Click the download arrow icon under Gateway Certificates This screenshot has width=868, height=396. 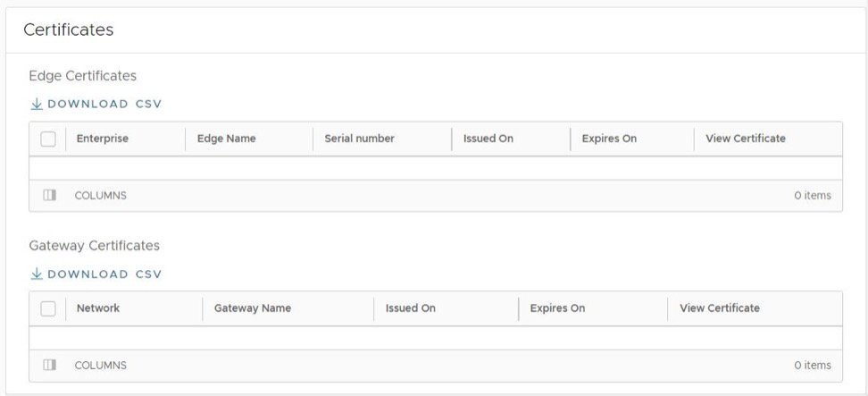click(37, 274)
